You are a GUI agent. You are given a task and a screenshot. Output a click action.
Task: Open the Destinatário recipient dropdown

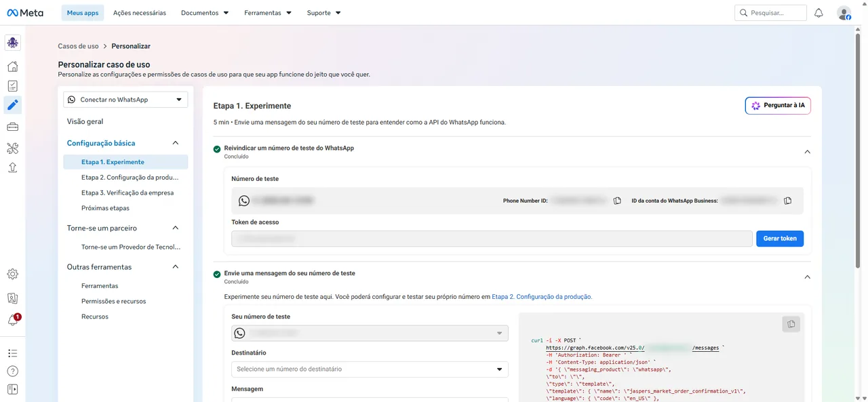[370, 369]
